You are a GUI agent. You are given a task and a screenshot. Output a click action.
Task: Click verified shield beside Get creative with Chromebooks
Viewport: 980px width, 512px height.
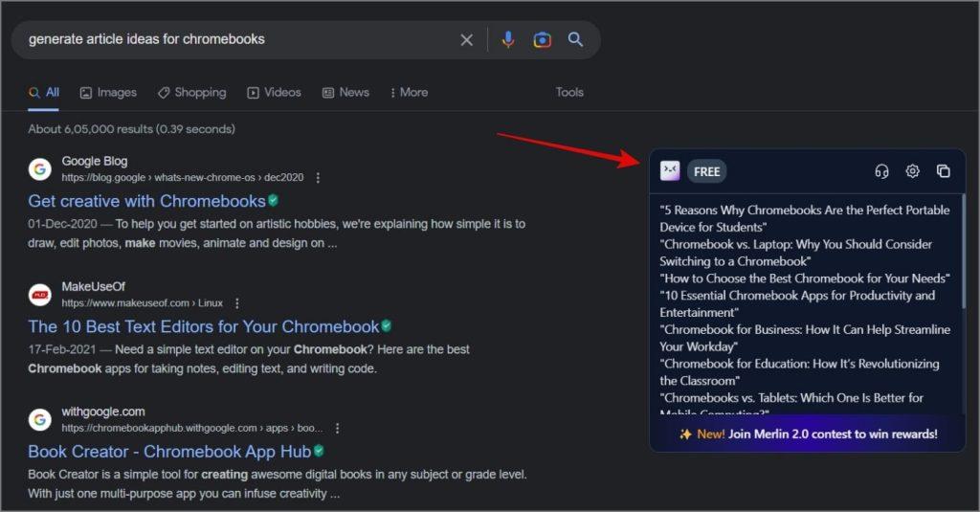point(273,201)
